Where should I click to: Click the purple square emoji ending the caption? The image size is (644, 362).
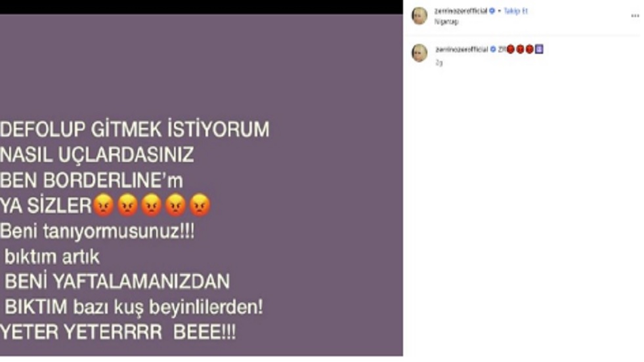(539, 49)
